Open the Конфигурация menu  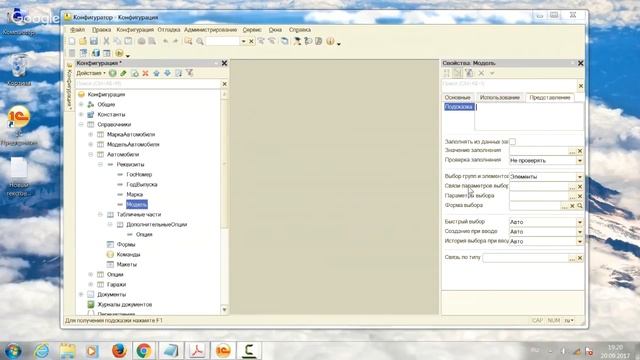click(x=135, y=30)
